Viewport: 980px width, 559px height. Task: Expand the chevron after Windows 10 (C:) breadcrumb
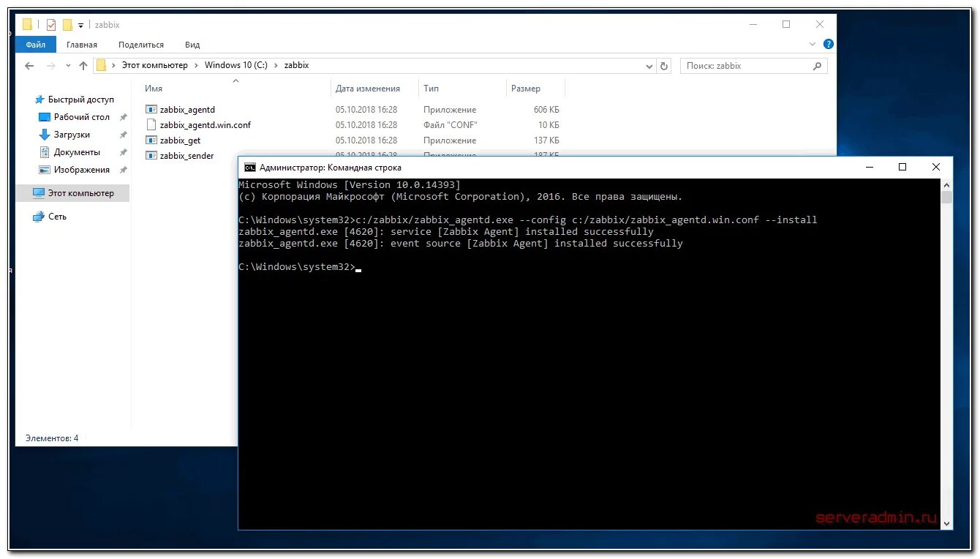tap(276, 65)
